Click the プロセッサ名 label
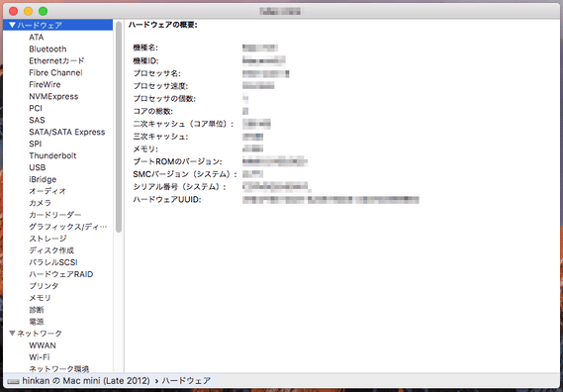This screenshot has height=392, width=563. (x=157, y=73)
